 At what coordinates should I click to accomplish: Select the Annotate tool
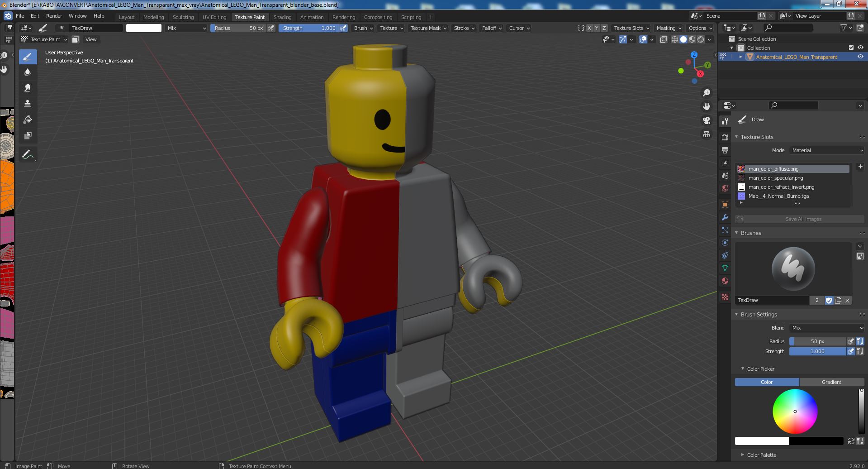[27, 154]
